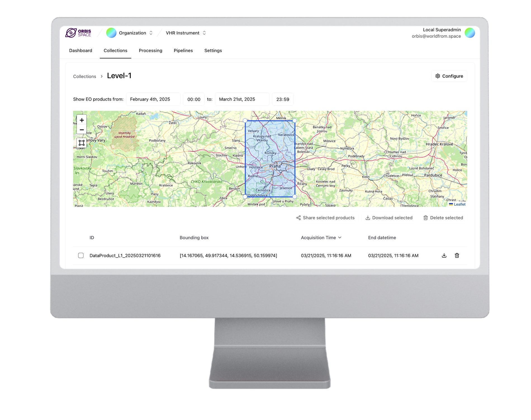Click the breadcrumb chevron separator

tap(102, 76)
